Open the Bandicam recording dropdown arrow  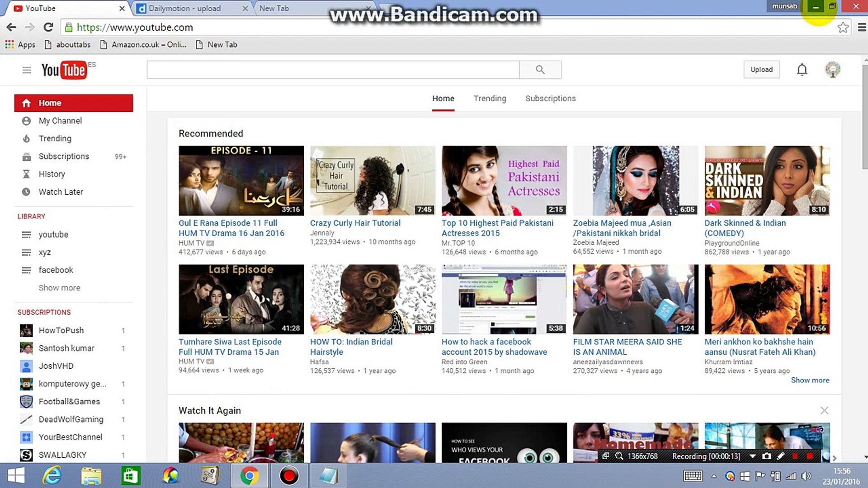[752, 456]
